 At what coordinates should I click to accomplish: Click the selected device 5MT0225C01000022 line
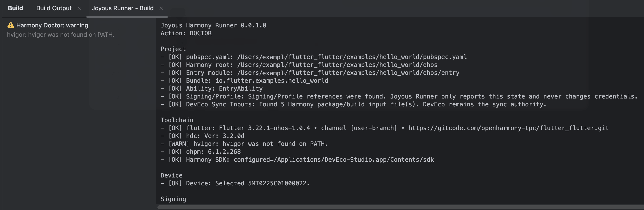point(235,183)
